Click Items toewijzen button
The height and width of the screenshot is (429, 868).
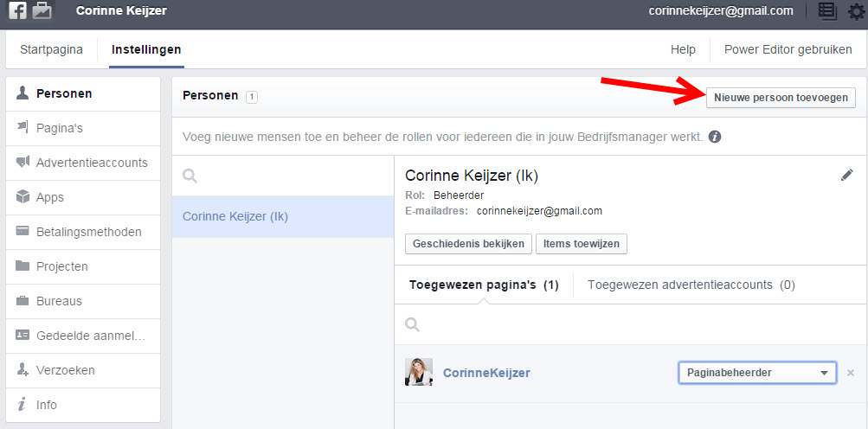[582, 244]
